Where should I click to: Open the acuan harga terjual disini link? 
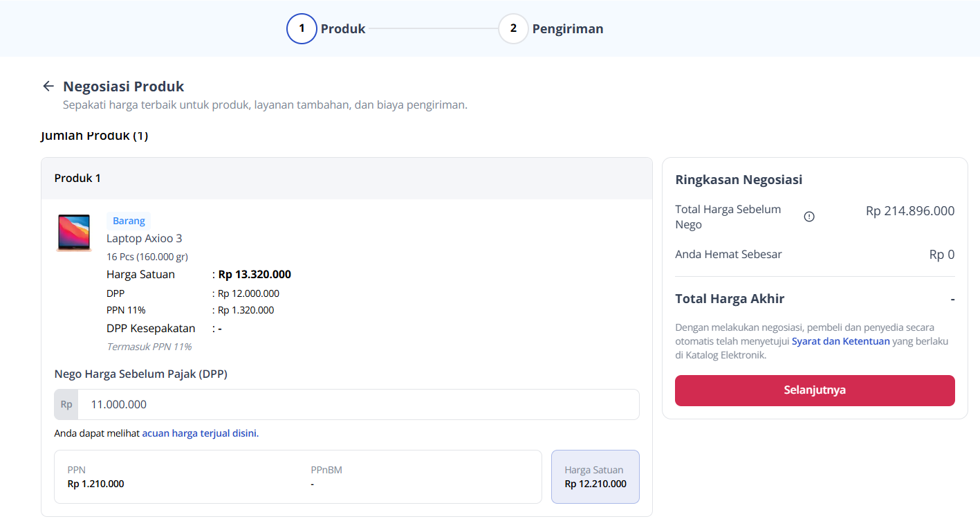pos(199,433)
